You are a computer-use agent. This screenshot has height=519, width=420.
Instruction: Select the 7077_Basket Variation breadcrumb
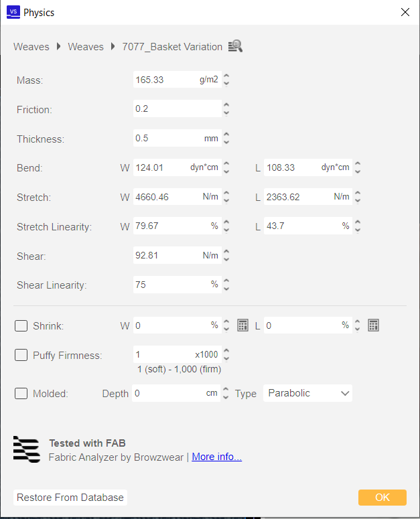172,47
